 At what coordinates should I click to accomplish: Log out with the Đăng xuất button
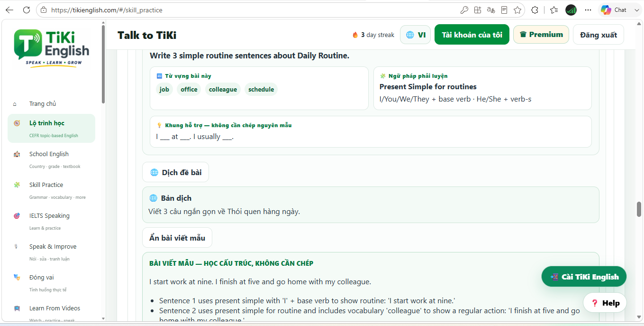(599, 35)
